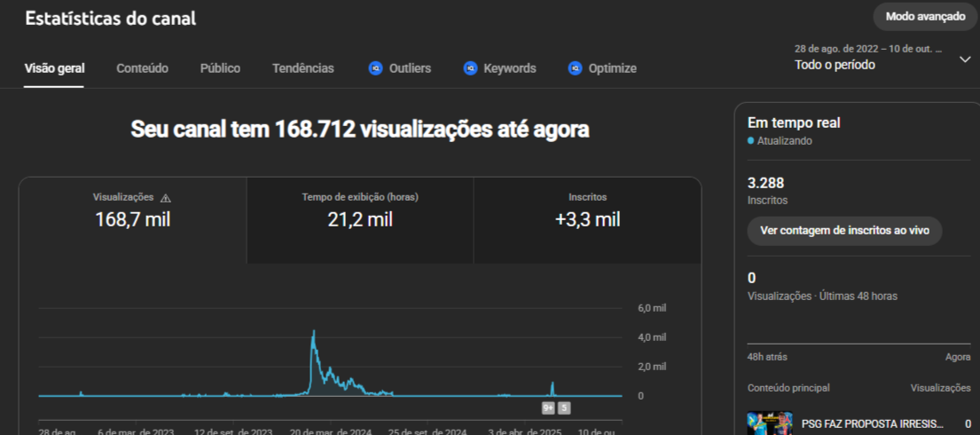Click the 48h atrás label
980x435 pixels.
767,357
